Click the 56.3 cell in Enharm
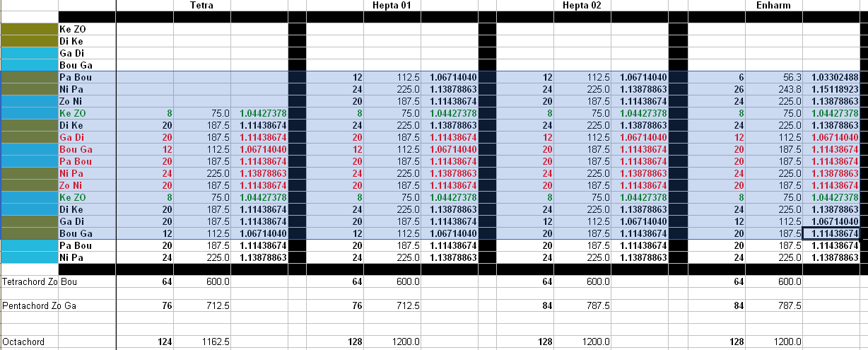 (773, 77)
